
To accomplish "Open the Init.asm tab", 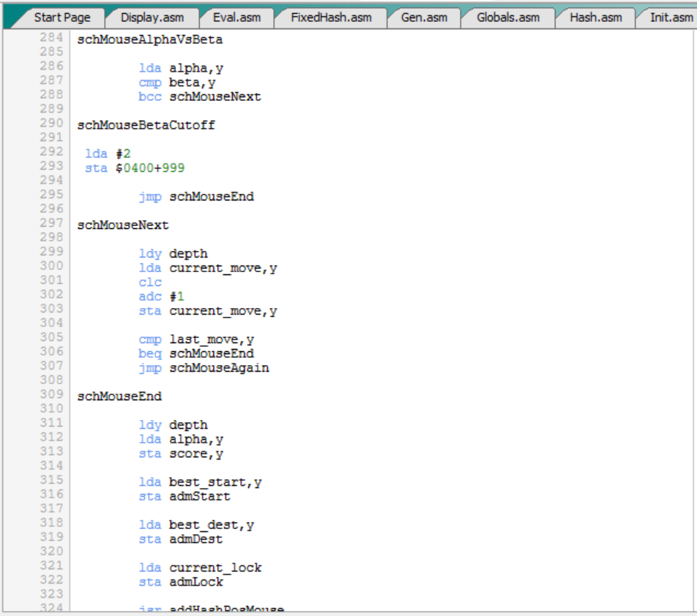I will pos(670,18).
